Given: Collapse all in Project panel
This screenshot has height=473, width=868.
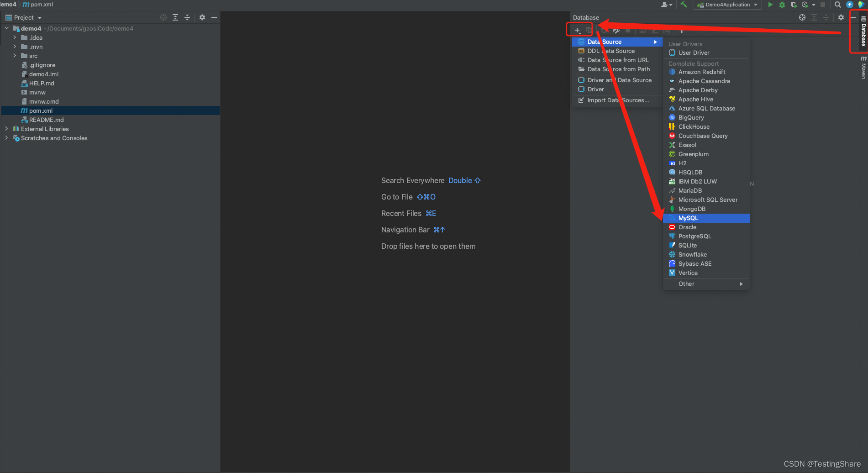Looking at the screenshot, I should pyautogui.click(x=187, y=17).
